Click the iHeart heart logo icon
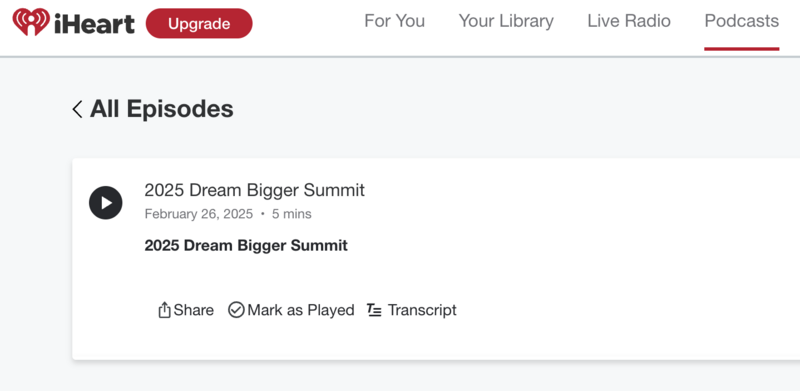Image resolution: width=800 pixels, height=391 pixels. (x=31, y=22)
